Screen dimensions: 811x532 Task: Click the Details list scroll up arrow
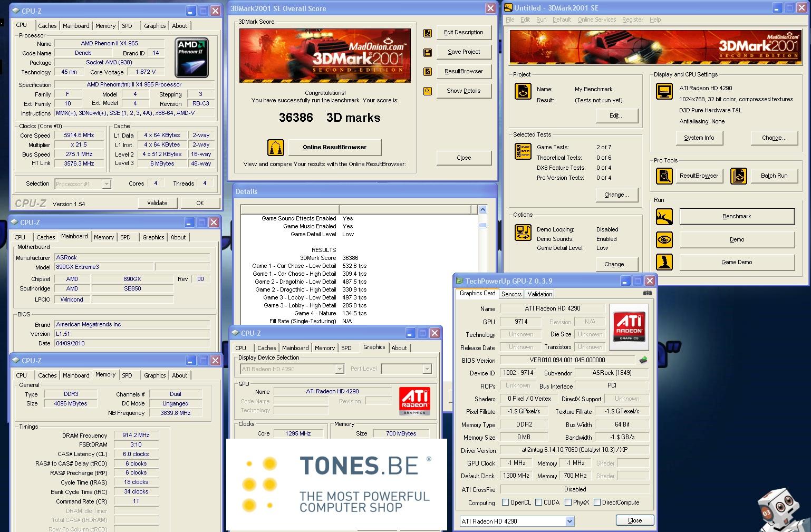click(482, 210)
